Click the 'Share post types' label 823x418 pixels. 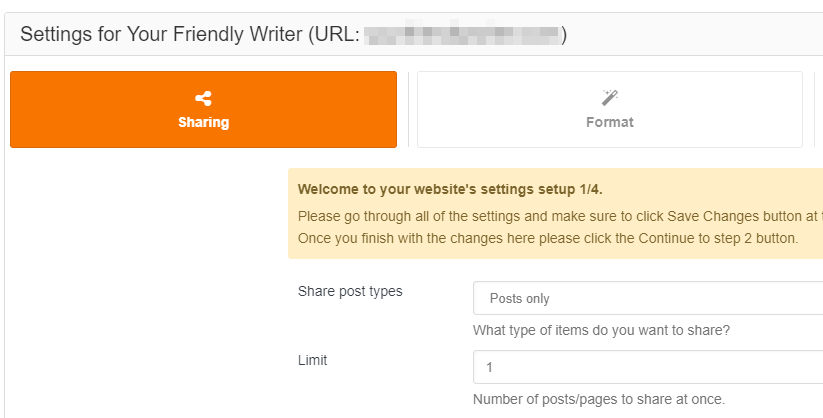click(350, 291)
